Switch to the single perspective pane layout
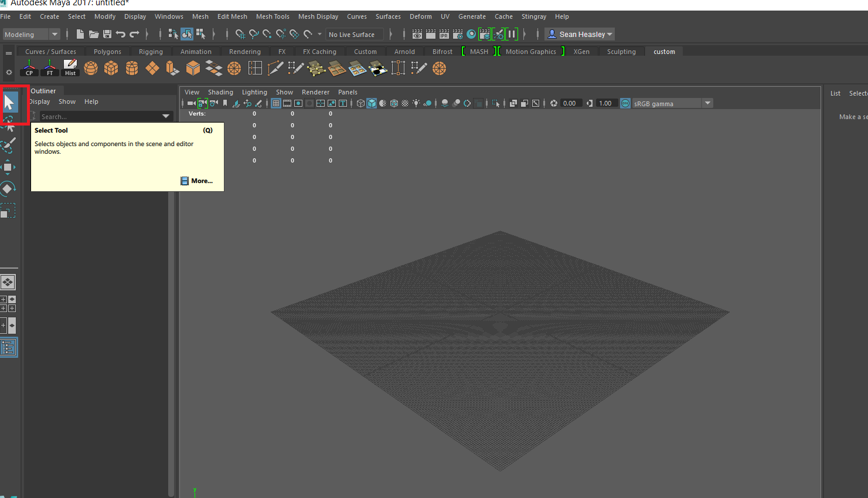 coord(8,282)
